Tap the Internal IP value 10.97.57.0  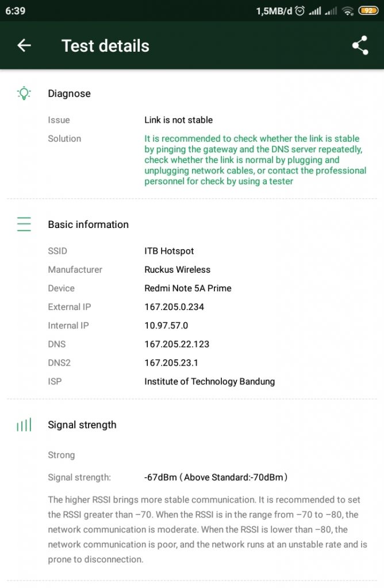point(166,325)
